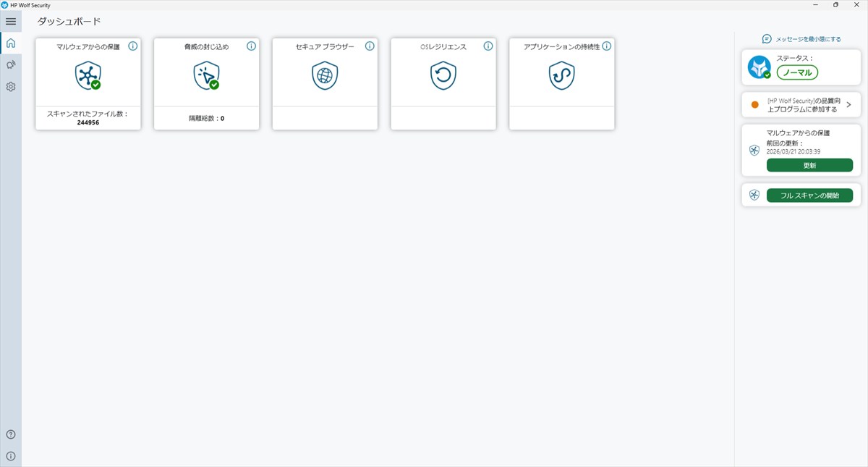This screenshot has height=467, width=868.
Task: Start full scan with フルスキャンの開始
Action: click(x=809, y=195)
